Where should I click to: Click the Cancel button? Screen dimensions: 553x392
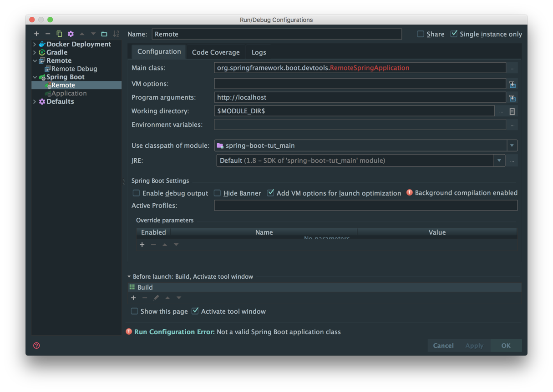[x=443, y=346]
